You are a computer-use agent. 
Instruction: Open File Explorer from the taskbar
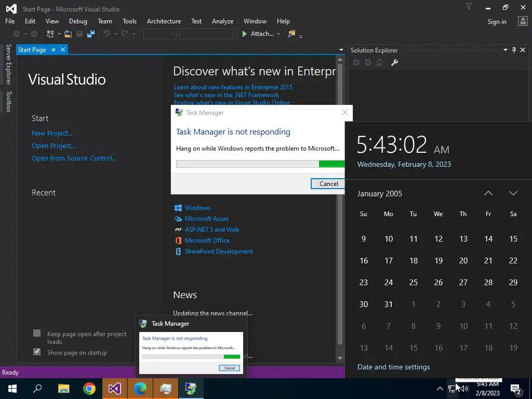[63, 389]
